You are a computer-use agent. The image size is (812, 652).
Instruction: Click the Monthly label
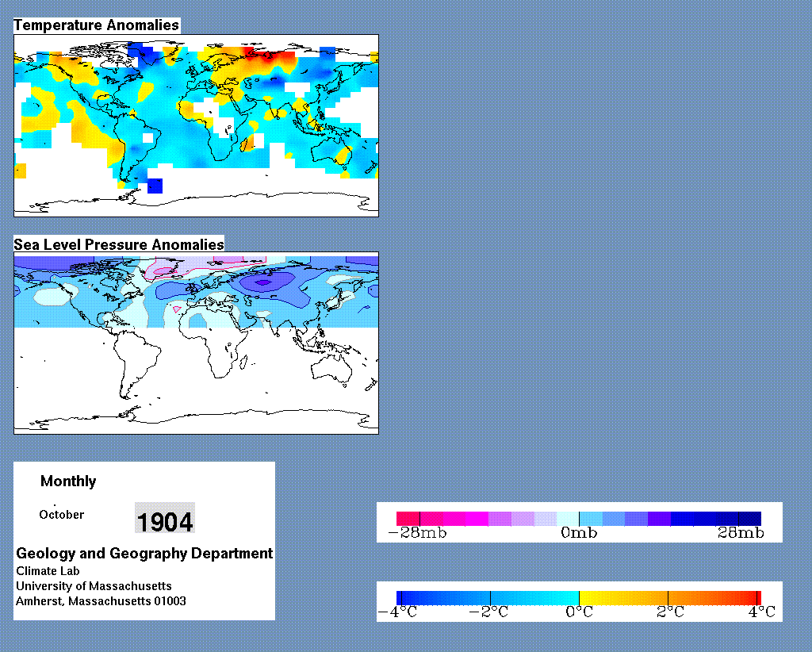[68, 481]
